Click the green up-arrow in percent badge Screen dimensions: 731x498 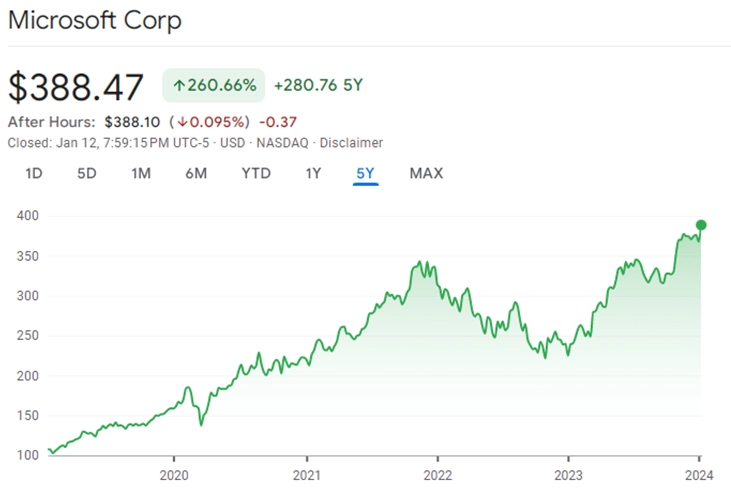coord(179,85)
